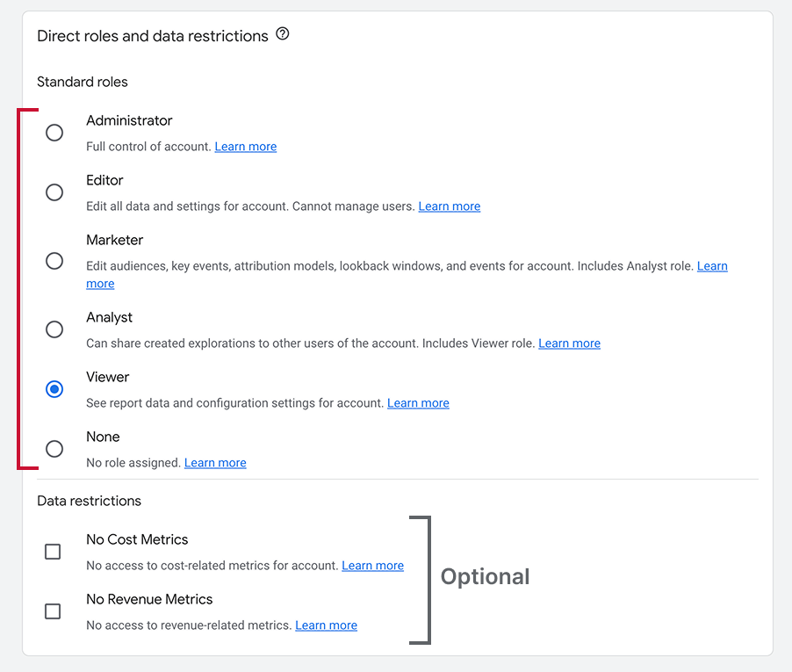Open Learn more about No Cost Metrics
Screen dimensions: 792x672
click(373, 566)
